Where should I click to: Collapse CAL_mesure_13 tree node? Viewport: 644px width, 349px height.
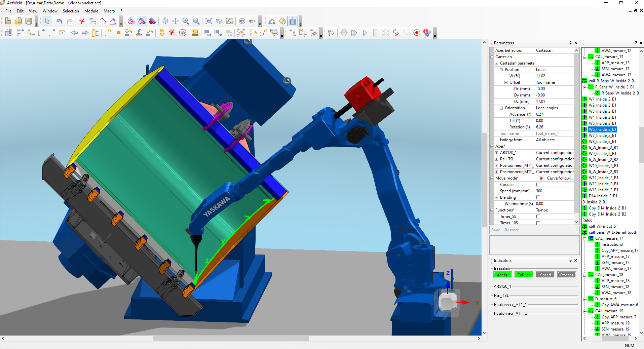(584, 57)
